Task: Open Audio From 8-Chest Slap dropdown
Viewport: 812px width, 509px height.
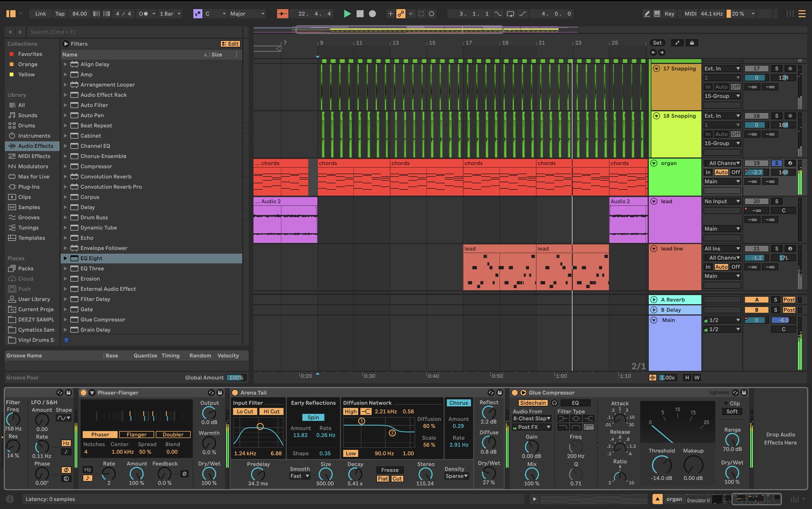Action: point(531,418)
